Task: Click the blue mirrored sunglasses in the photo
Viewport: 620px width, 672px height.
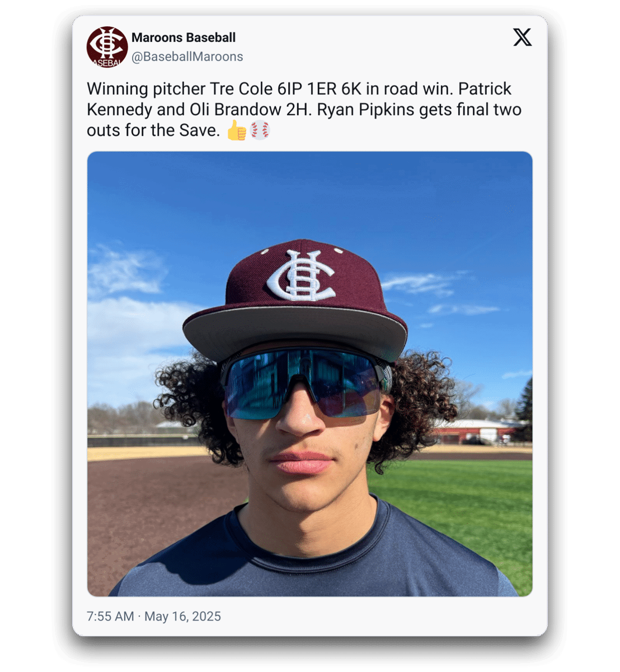Action: (x=302, y=384)
